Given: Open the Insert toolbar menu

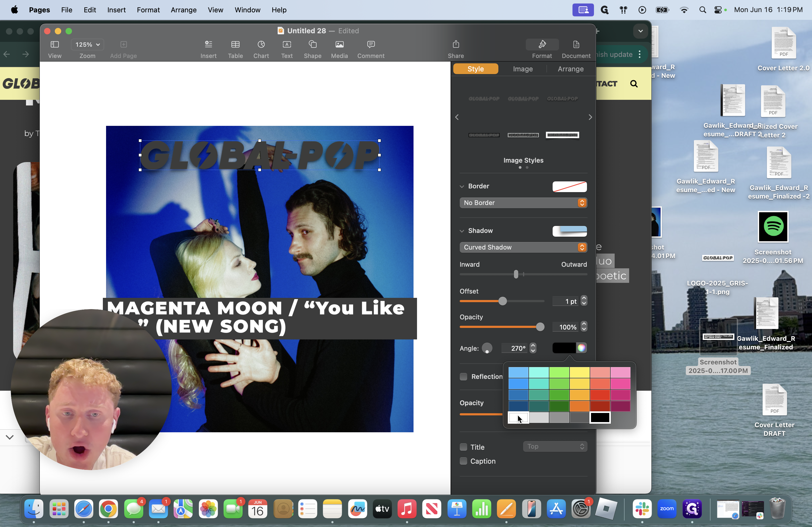Looking at the screenshot, I should tap(208, 45).
